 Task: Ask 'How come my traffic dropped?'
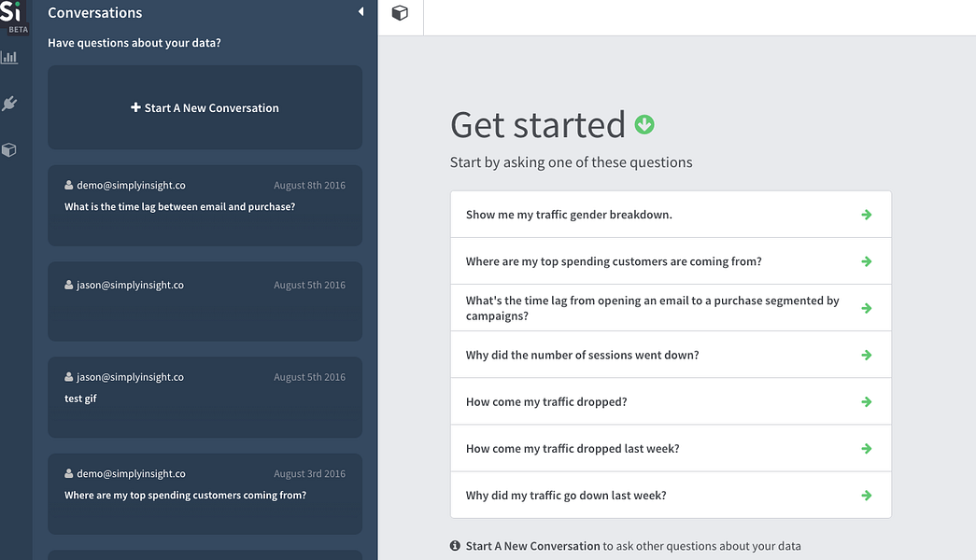[671, 401]
